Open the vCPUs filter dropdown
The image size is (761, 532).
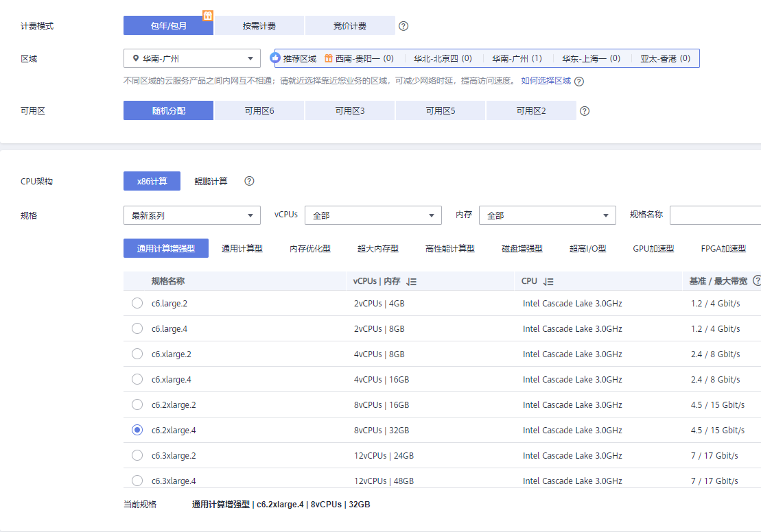373,215
